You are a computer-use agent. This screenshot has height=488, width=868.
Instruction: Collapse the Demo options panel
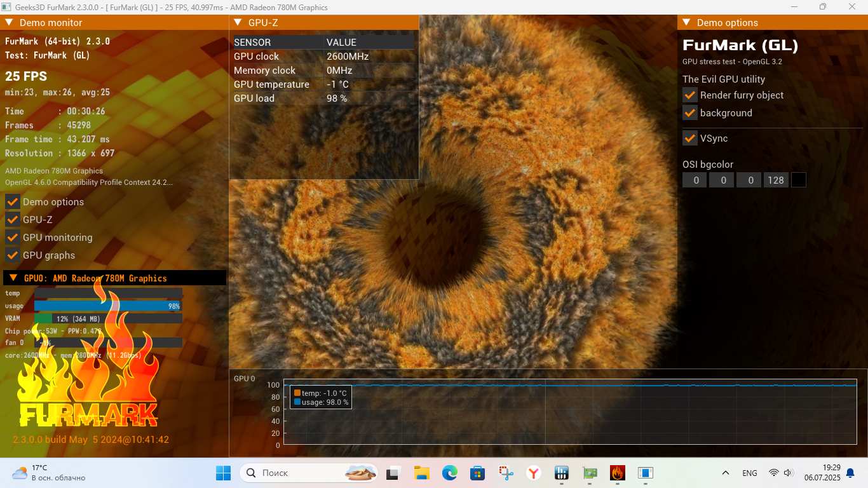tap(686, 22)
